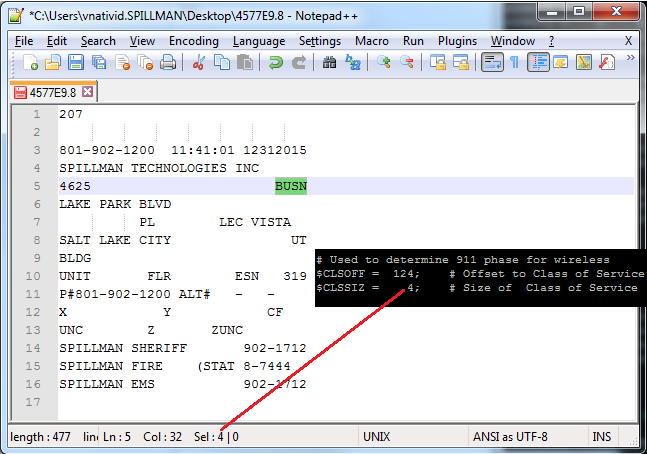Open the Language menu
Screen dimensions: 647x454
(x=259, y=41)
